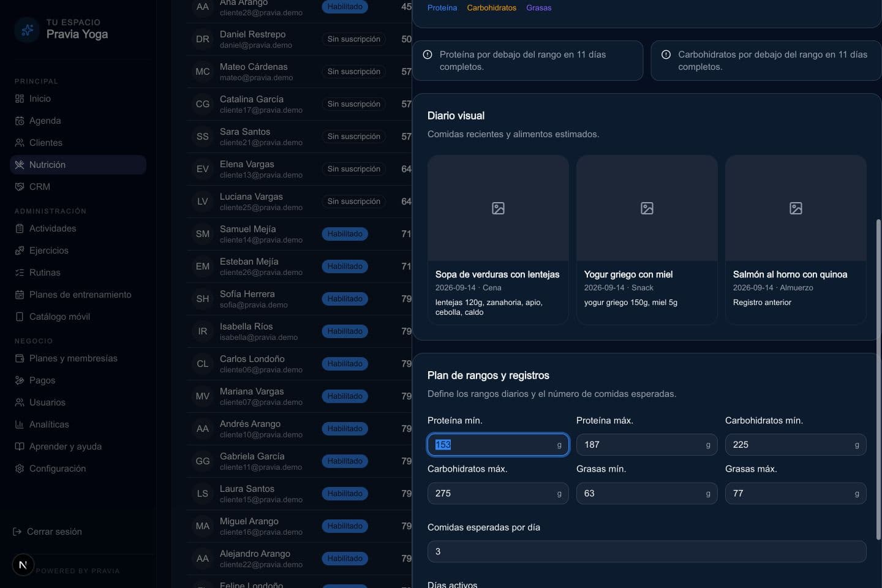The image size is (882, 588).
Task: Select client Sara Santos row
Action: 299,137
